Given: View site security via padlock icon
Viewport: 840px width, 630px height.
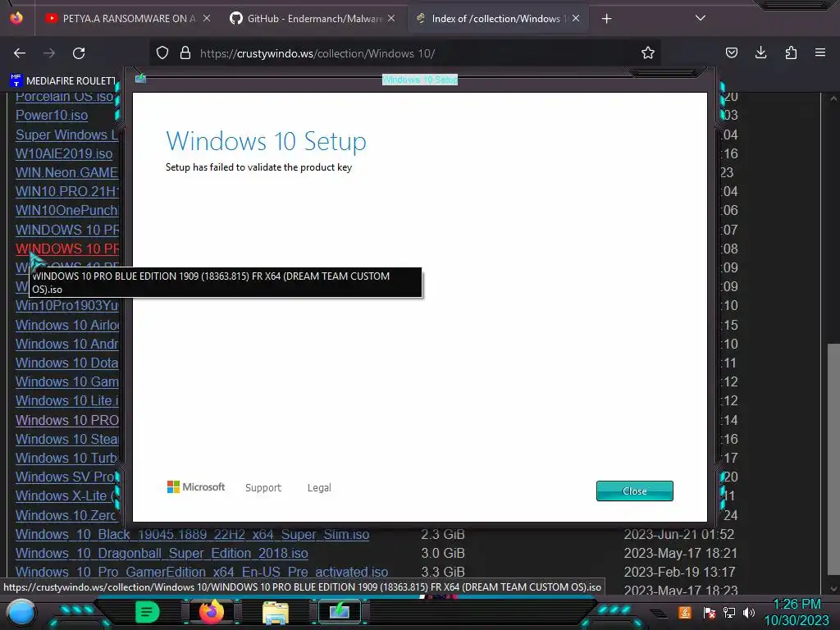Looking at the screenshot, I should tap(185, 52).
